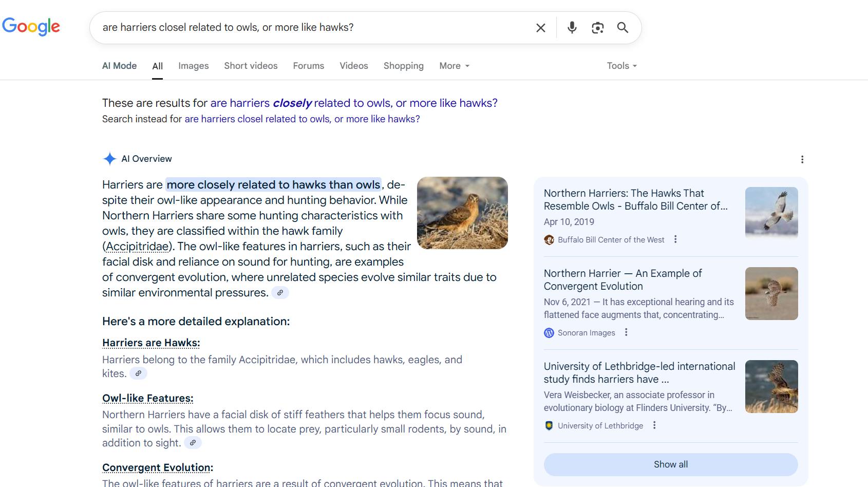The height and width of the screenshot is (487, 868).
Task: Open 'Northern Harrier — An Example of Convergent Evolution'
Action: (622, 280)
